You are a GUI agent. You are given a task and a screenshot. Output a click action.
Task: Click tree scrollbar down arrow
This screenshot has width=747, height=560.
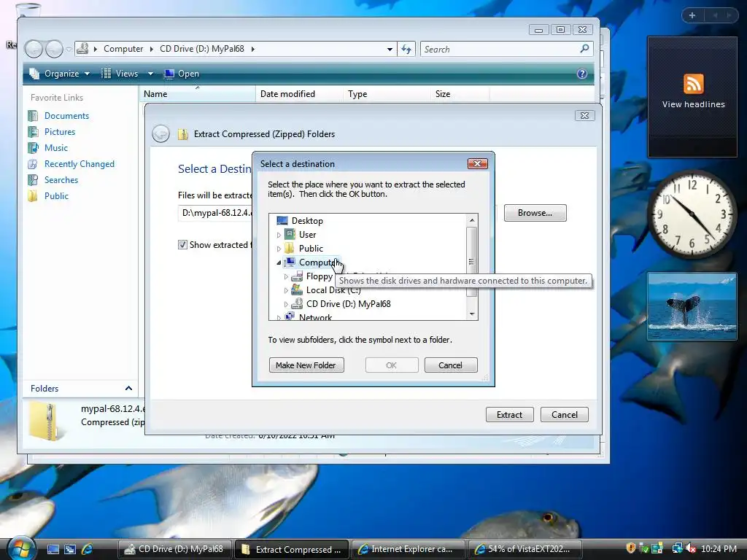click(x=472, y=314)
